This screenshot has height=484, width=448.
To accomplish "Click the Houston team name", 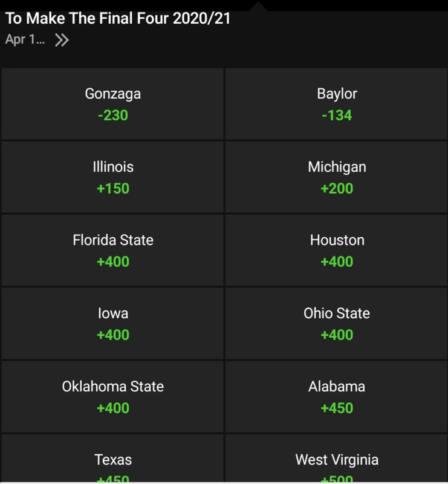I will point(337,240).
